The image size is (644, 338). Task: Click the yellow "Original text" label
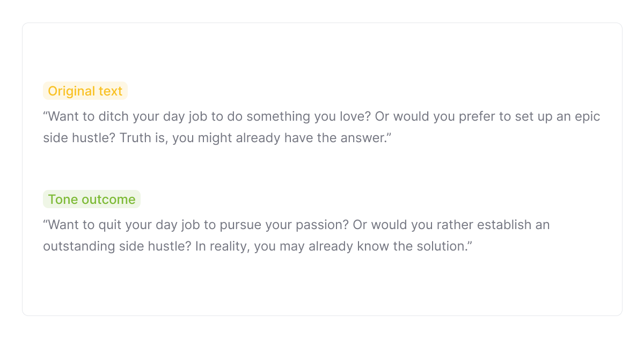click(85, 91)
